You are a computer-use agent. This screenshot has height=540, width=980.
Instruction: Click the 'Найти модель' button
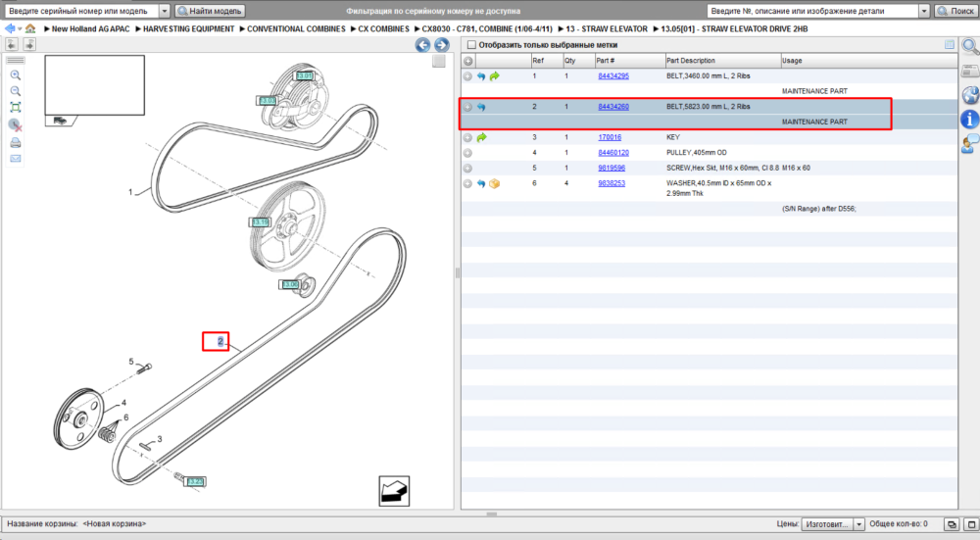pos(210,11)
